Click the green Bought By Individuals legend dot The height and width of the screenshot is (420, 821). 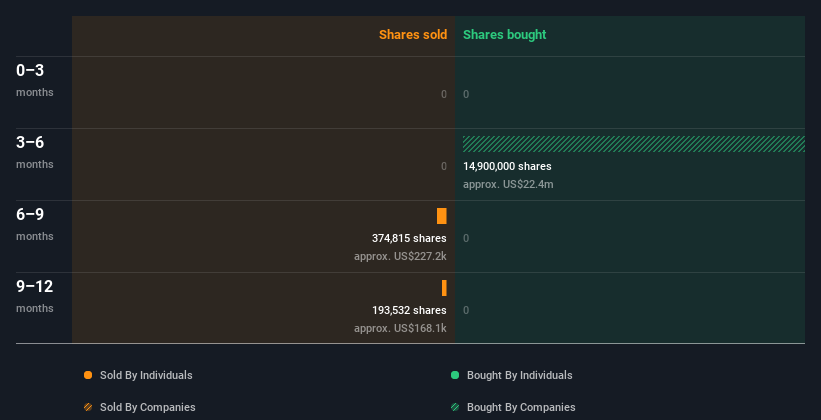455,375
